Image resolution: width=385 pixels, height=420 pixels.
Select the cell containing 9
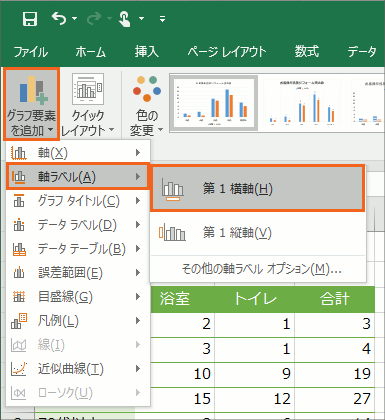[x=255, y=374]
